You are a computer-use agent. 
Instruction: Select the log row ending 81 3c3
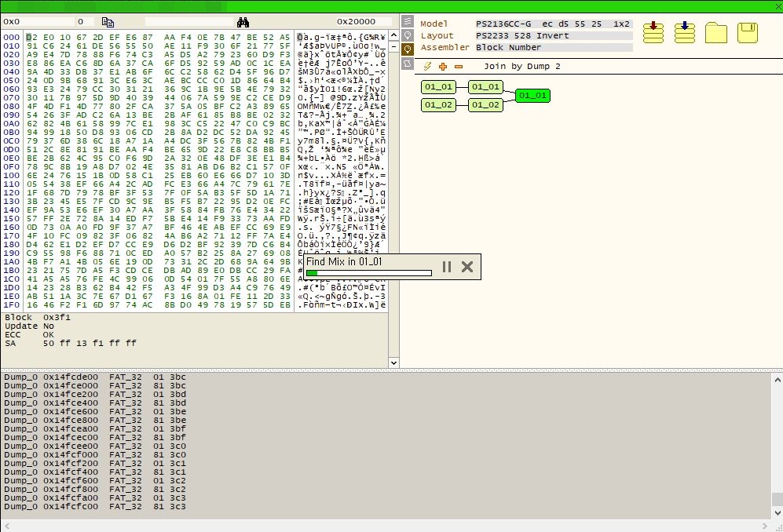[94, 506]
